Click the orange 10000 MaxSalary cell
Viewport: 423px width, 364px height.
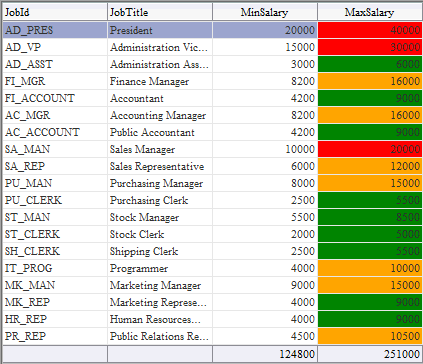click(370, 268)
